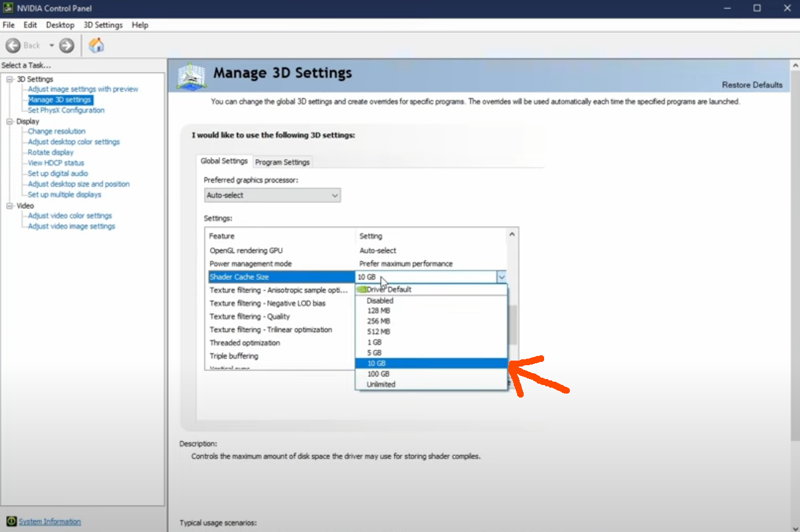Click the System Information icon
Image resolution: width=800 pixels, height=532 pixels.
tap(11, 521)
